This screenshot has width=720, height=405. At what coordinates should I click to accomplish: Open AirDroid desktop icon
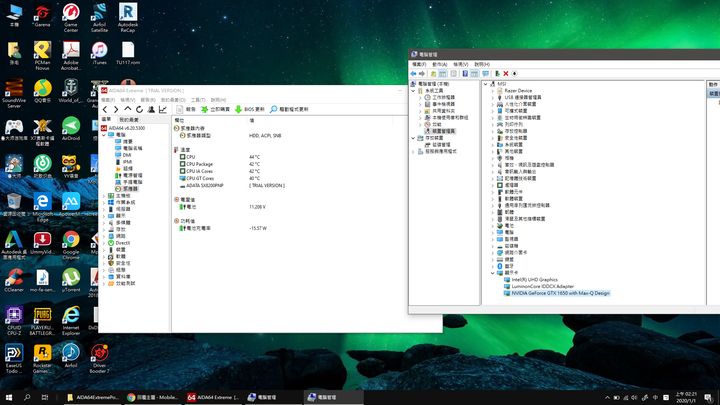71,129
